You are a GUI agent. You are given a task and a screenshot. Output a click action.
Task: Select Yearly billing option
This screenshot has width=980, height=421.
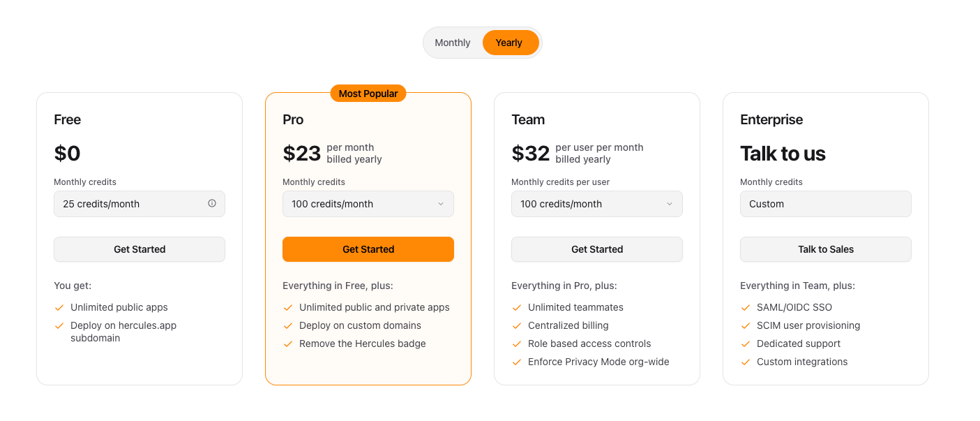509,43
